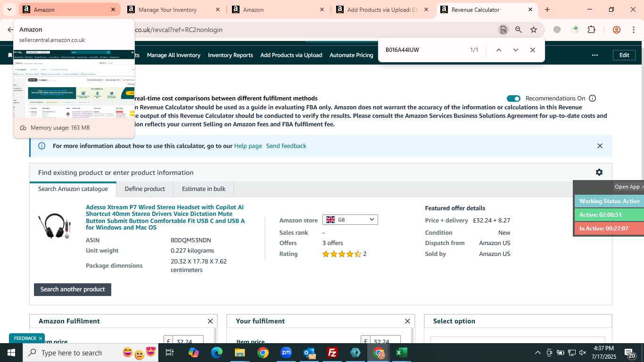Click the address bar URL
This screenshot has width=644, height=362.
pyautogui.click(x=178, y=30)
